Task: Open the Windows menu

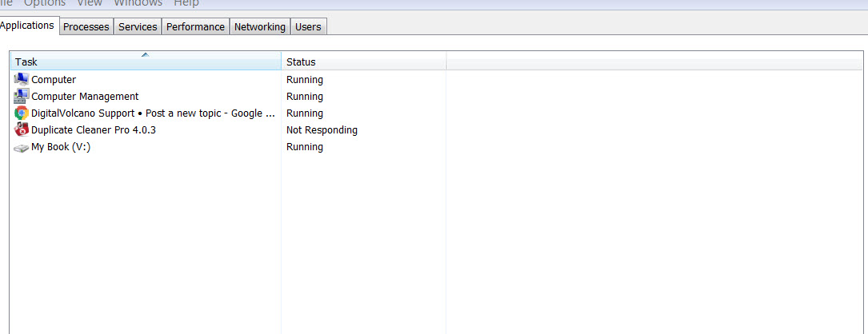Action: pos(138,3)
